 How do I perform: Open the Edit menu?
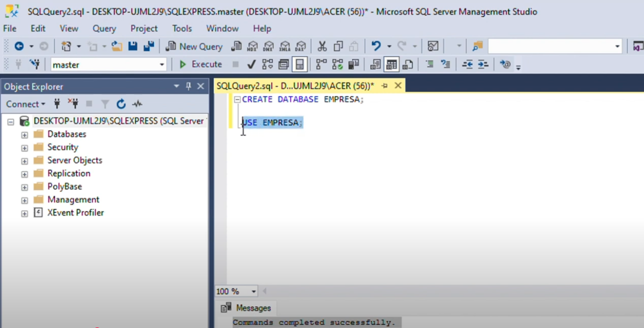38,29
